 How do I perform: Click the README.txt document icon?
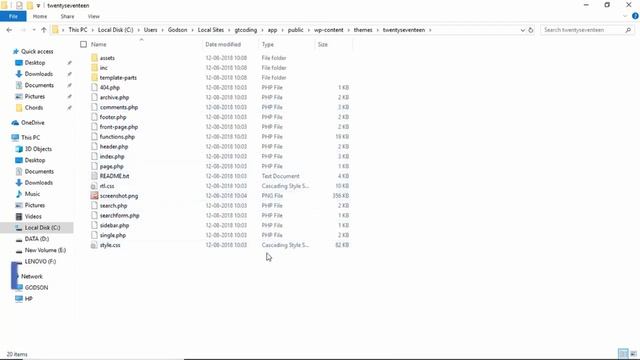(94, 176)
